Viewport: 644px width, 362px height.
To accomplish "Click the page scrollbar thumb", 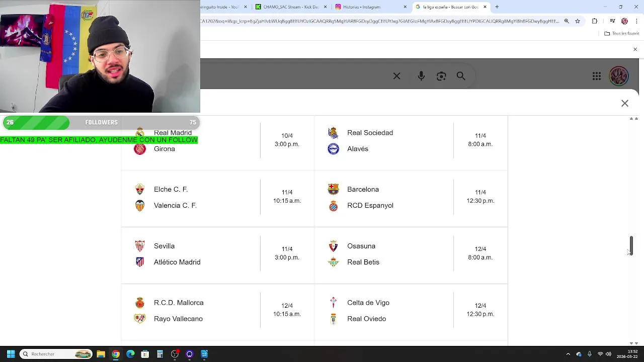I will click(x=631, y=245).
